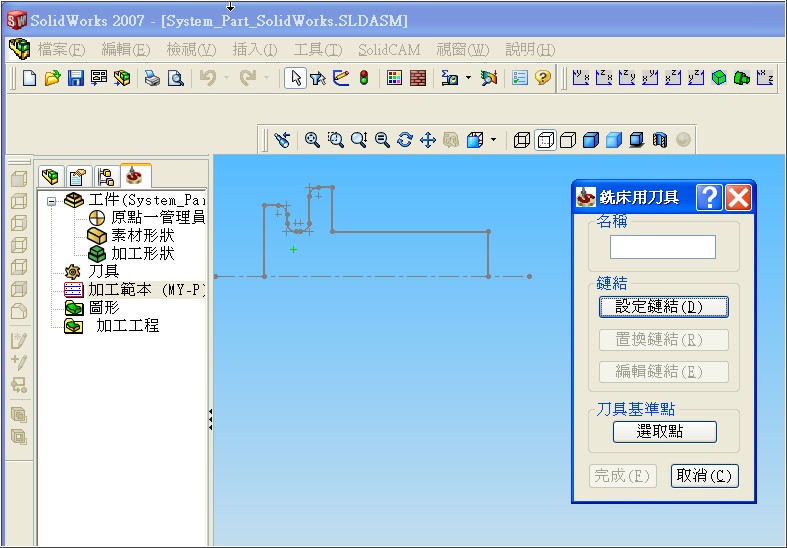
Task: Toggle Wireframe display mode
Action: point(522,141)
